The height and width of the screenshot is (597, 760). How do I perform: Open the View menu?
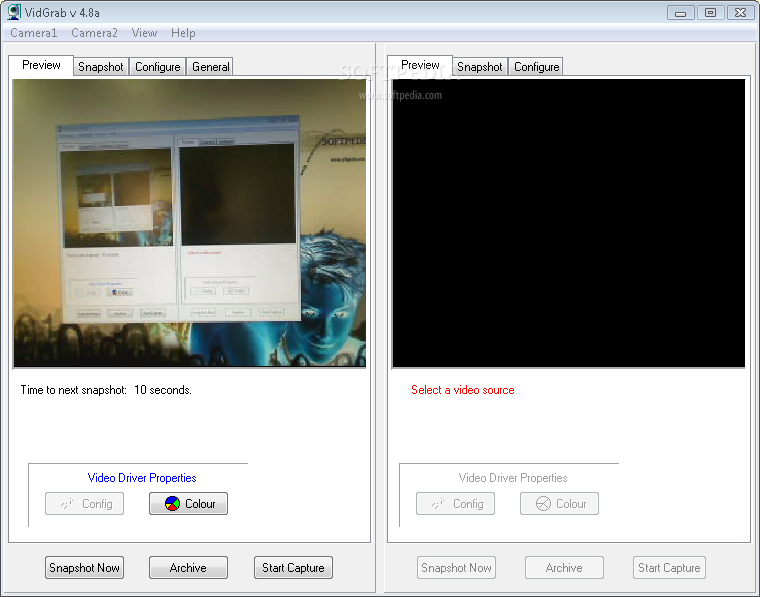pyautogui.click(x=144, y=33)
